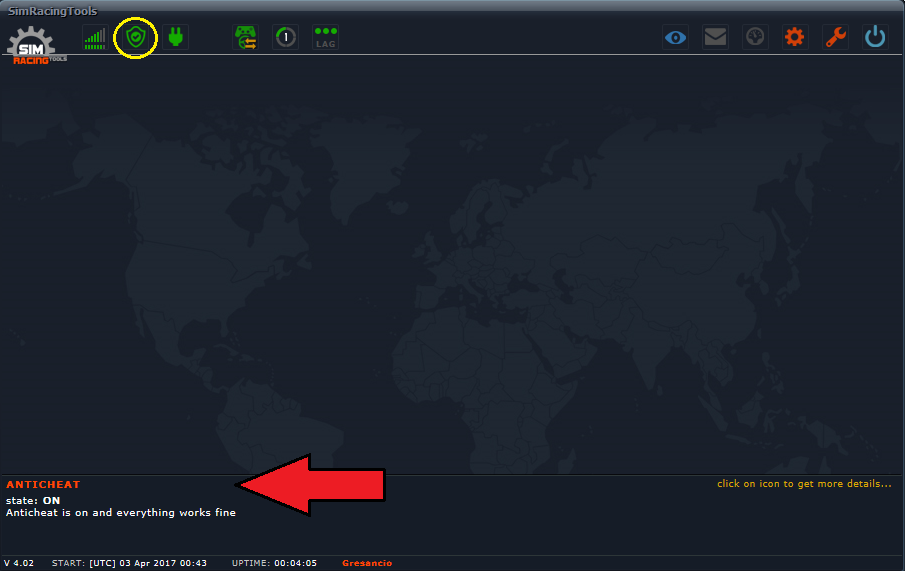The width and height of the screenshot is (905, 571).
Task: Open the green signal strength bars icon
Action: 95,38
